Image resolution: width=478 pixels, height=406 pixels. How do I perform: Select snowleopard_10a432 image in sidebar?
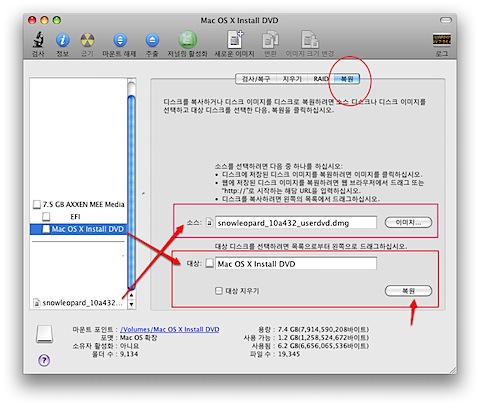(79, 303)
